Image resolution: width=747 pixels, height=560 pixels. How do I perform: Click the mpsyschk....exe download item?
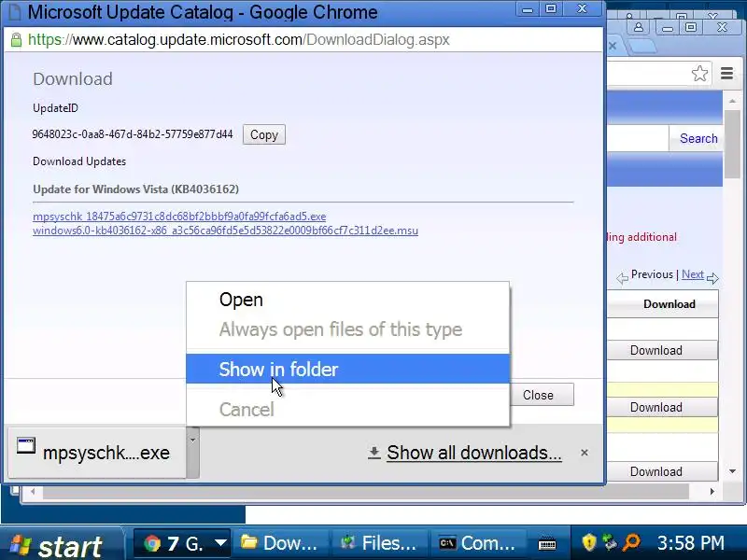coord(97,453)
